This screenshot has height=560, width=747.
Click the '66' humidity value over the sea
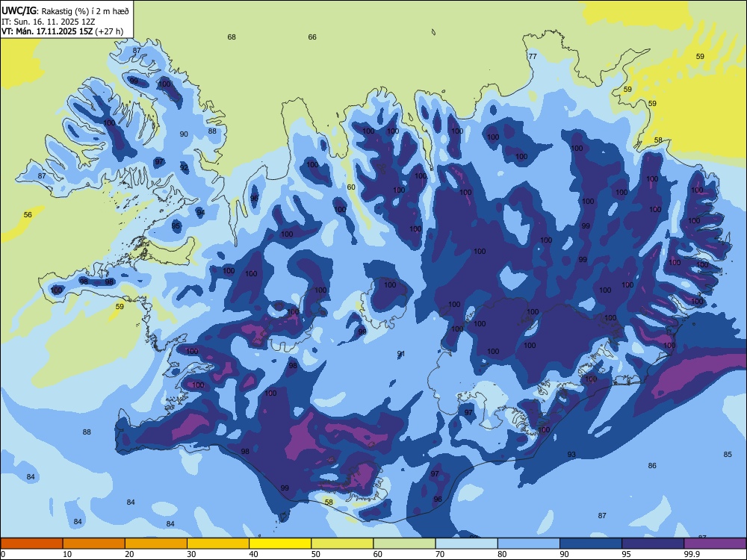pyautogui.click(x=312, y=37)
